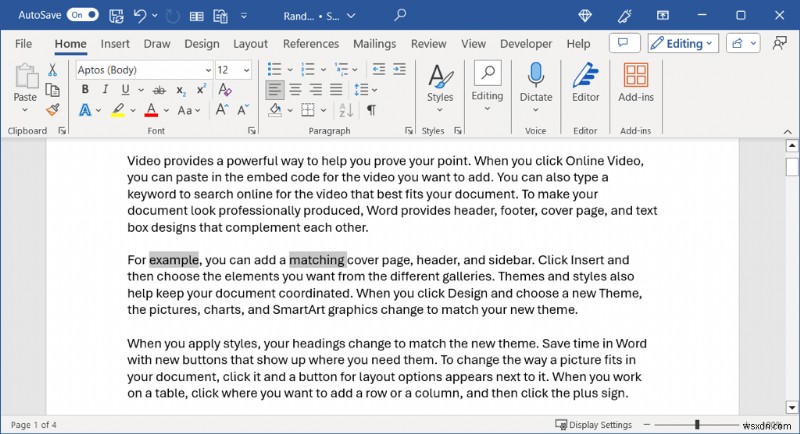Click the Save icon in title bar

[116, 16]
